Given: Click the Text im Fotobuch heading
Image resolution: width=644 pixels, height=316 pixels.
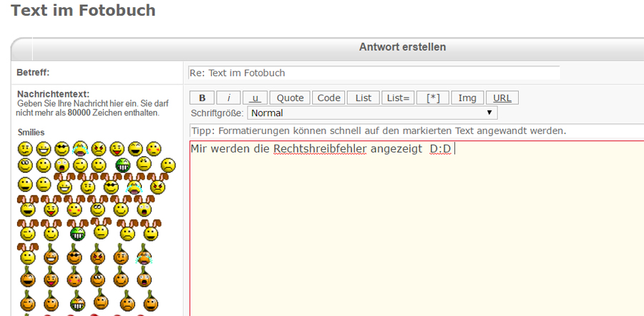Looking at the screenshot, I should click(83, 10).
